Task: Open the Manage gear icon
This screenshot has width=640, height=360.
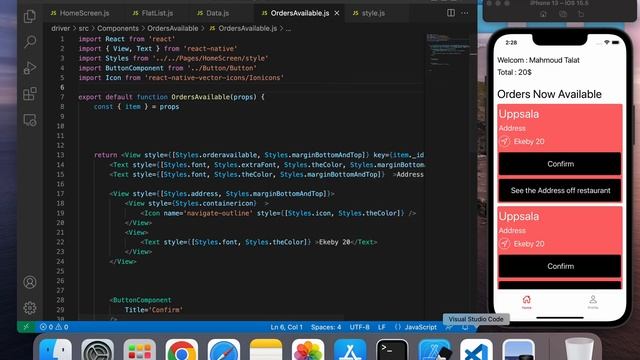Action: (x=30, y=308)
